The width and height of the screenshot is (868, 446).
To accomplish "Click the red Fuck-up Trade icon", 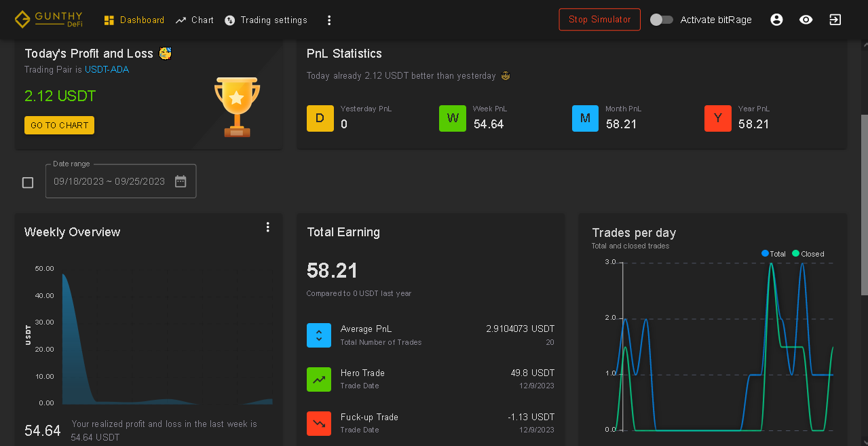I will coord(319,424).
